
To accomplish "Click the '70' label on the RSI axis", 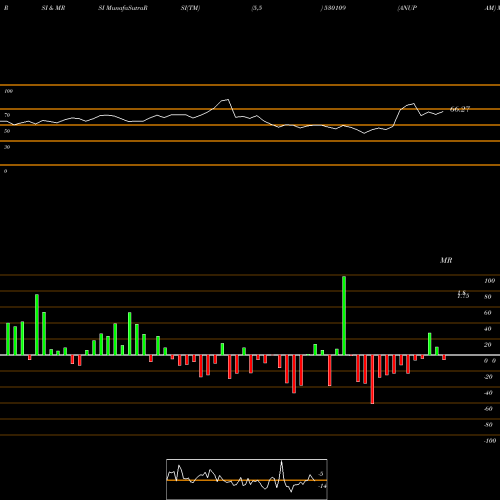I will pos(7,115).
